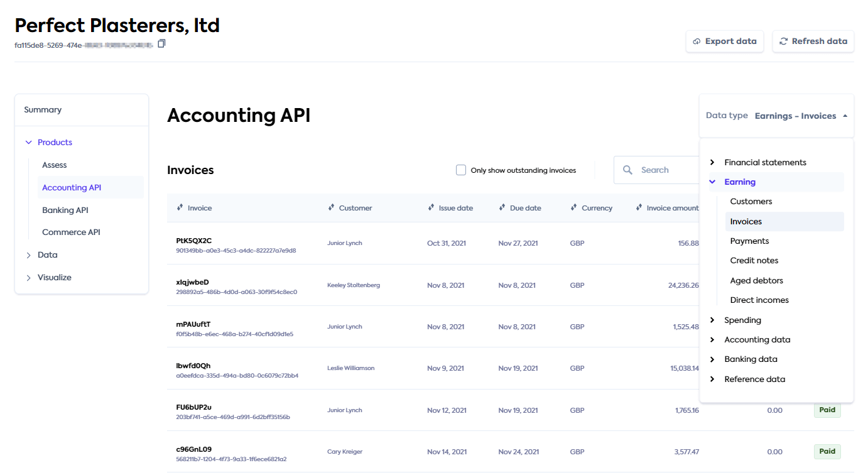Click the copy icon beside the company ID
The width and height of the screenshot is (868, 475).
tap(161, 43)
